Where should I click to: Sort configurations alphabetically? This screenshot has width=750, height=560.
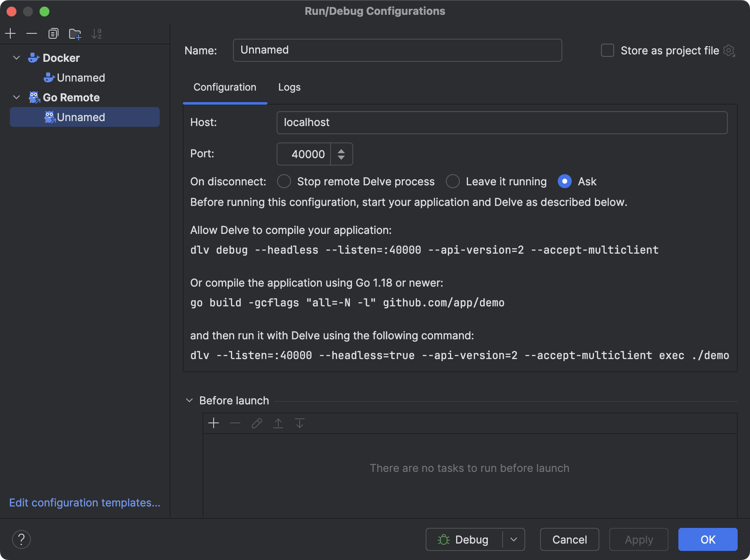click(x=97, y=33)
